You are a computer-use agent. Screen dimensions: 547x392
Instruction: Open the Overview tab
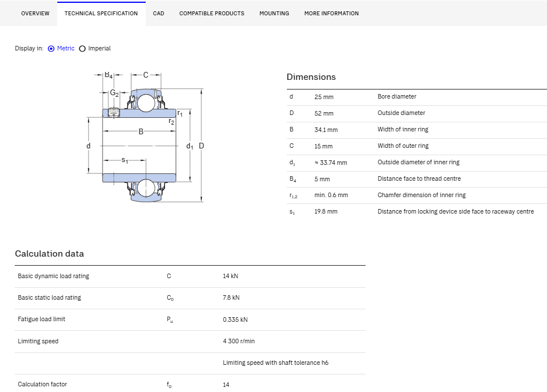click(35, 14)
